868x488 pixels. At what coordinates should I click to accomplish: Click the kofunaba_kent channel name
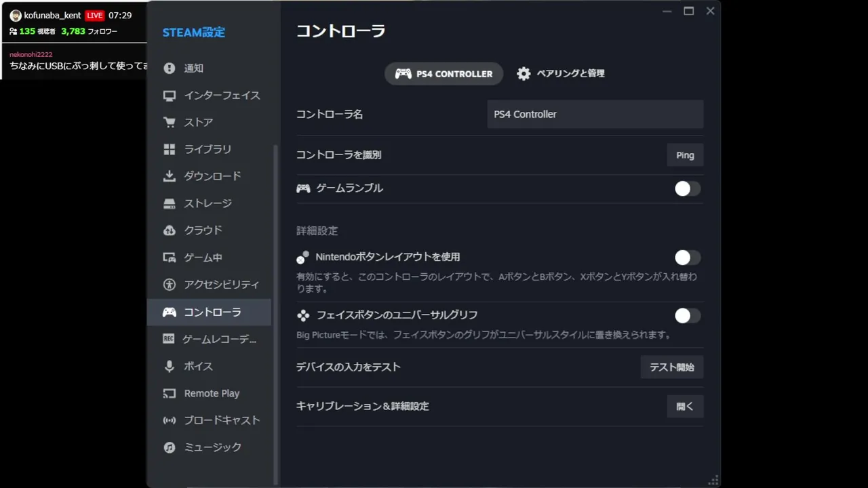(x=52, y=15)
